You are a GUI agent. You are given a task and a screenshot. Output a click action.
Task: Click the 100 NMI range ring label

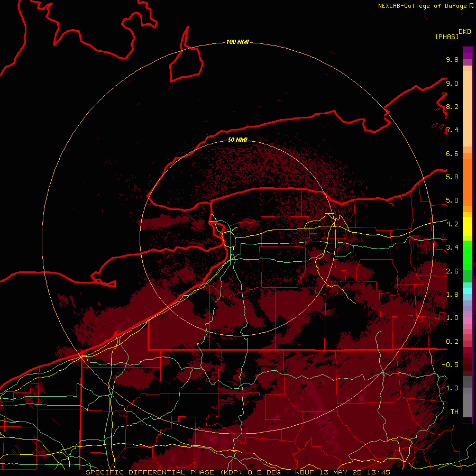click(237, 42)
